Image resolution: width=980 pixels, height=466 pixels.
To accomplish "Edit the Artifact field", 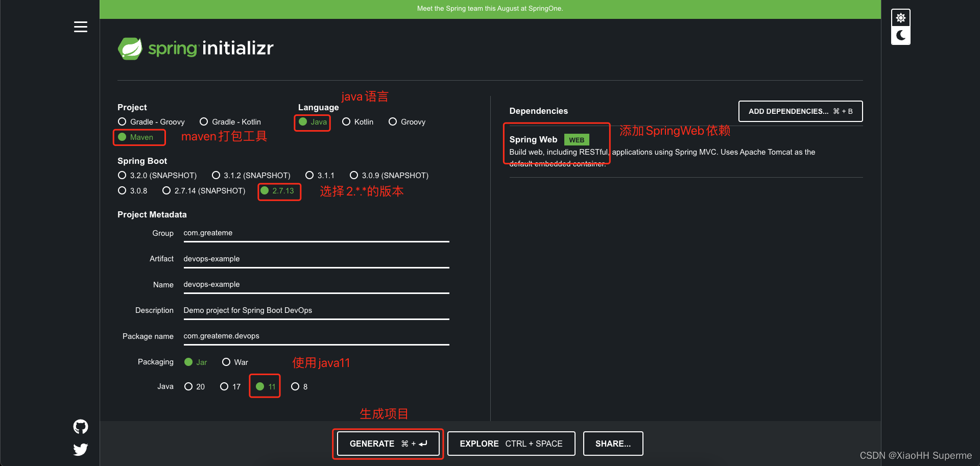I will 316,259.
